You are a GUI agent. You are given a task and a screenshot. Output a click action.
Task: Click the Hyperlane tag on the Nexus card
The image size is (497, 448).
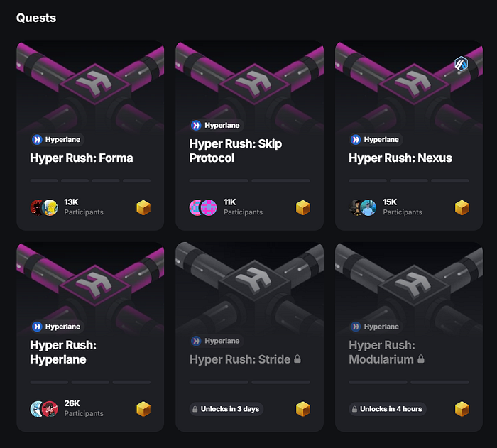point(376,139)
